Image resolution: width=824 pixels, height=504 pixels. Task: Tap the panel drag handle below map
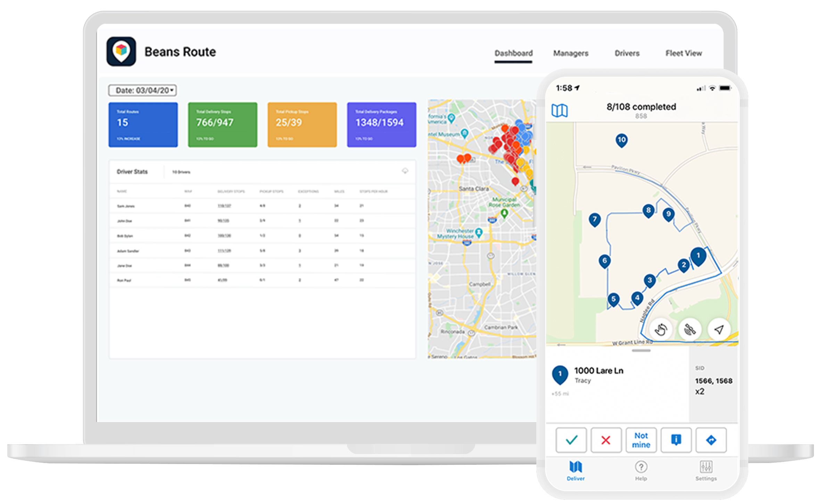[641, 351]
